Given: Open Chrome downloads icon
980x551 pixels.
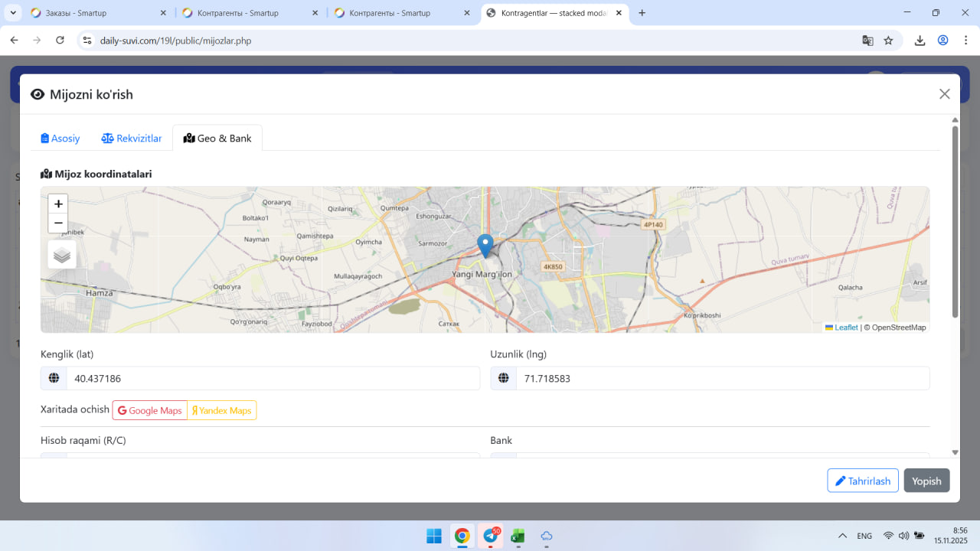Looking at the screenshot, I should 920,41.
